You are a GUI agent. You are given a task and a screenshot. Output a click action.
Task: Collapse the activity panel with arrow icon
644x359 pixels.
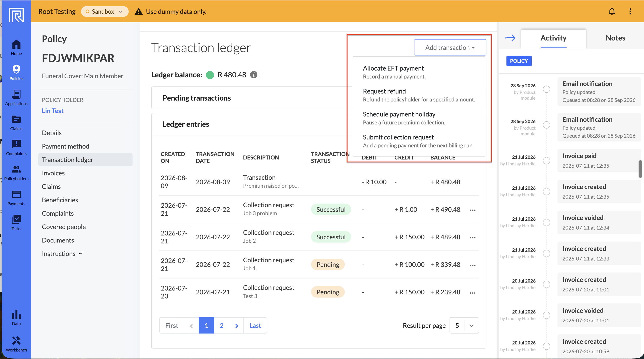(x=510, y=38)
